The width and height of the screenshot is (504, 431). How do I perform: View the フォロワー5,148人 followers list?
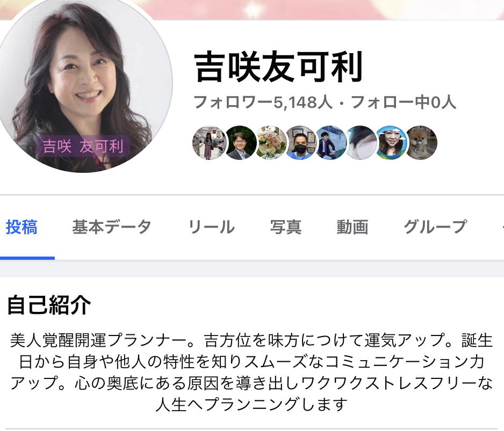(263, 103)
